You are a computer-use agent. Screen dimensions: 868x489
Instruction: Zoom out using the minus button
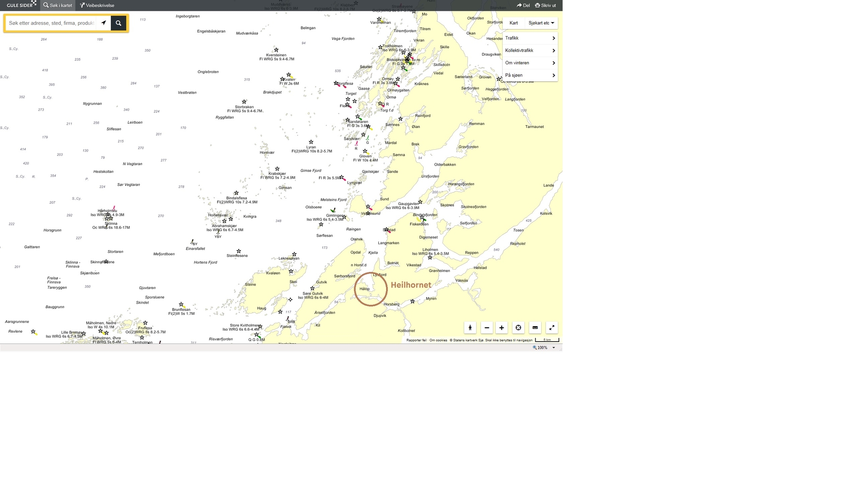tap(487, 328)
